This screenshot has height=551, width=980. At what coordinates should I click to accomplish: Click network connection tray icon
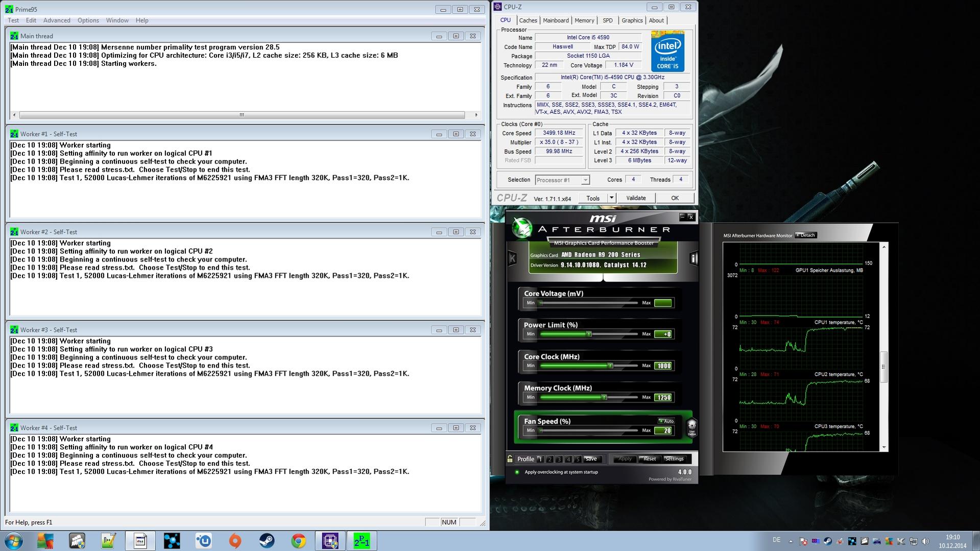914,541
